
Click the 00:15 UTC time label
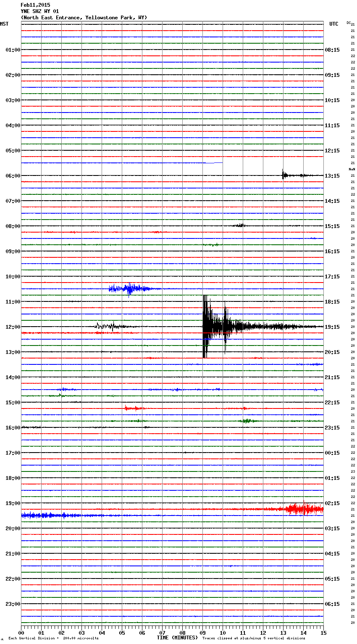pos(332,453)
